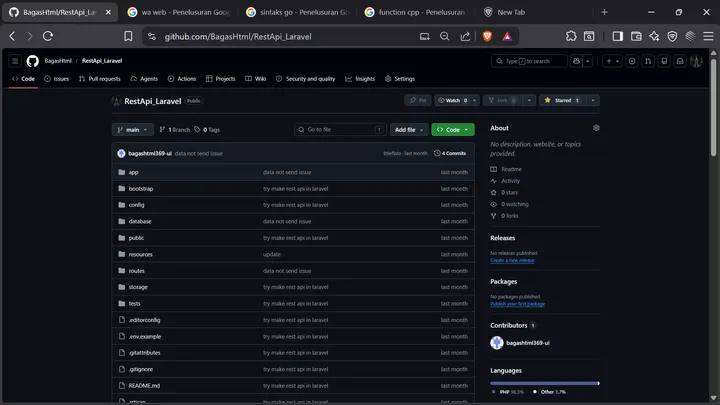The image size is (720, 405).
Task: Click the Fork button
Action: tap(503, 100)
